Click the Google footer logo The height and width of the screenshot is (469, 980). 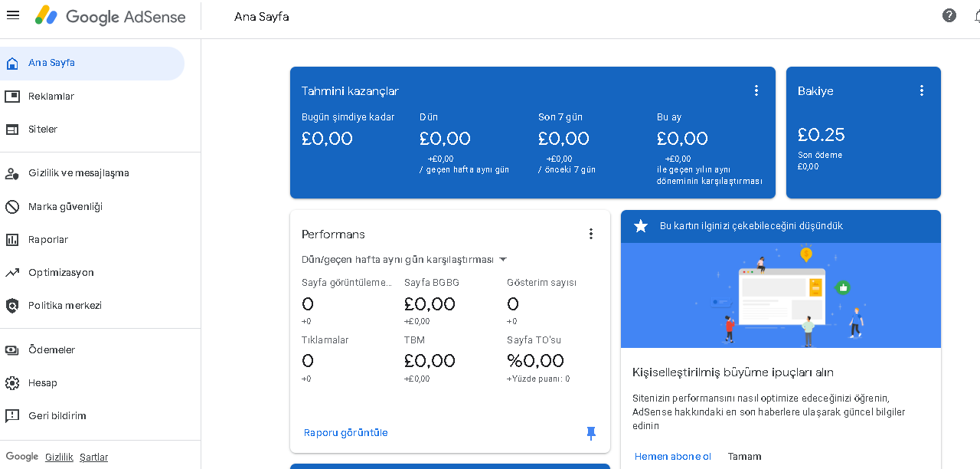tap(22, 457)
